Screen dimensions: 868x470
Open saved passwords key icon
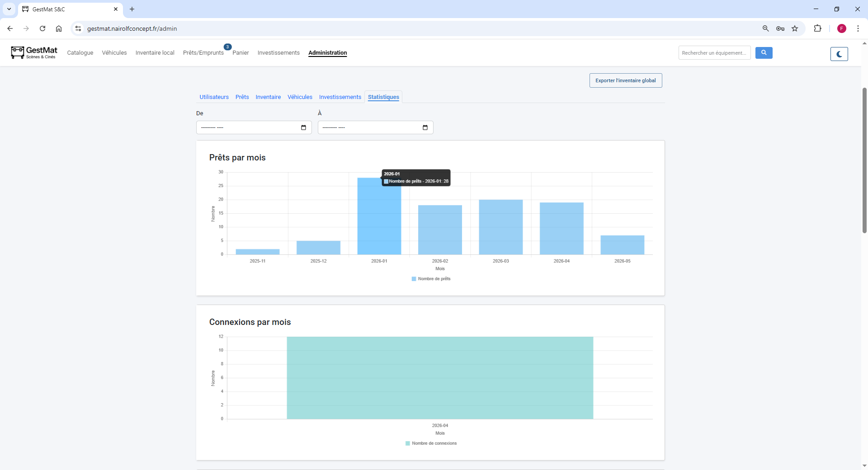[x=780, y=28]
